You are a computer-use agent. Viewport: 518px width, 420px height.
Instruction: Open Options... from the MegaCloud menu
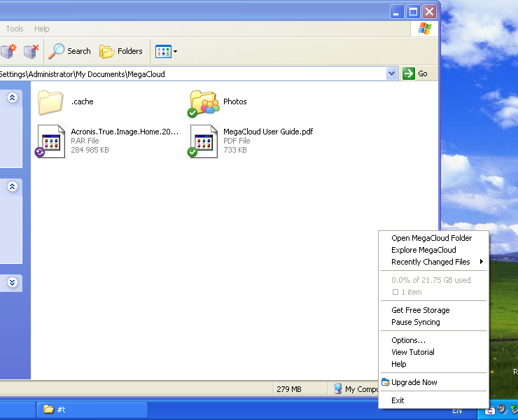[433, 340]
